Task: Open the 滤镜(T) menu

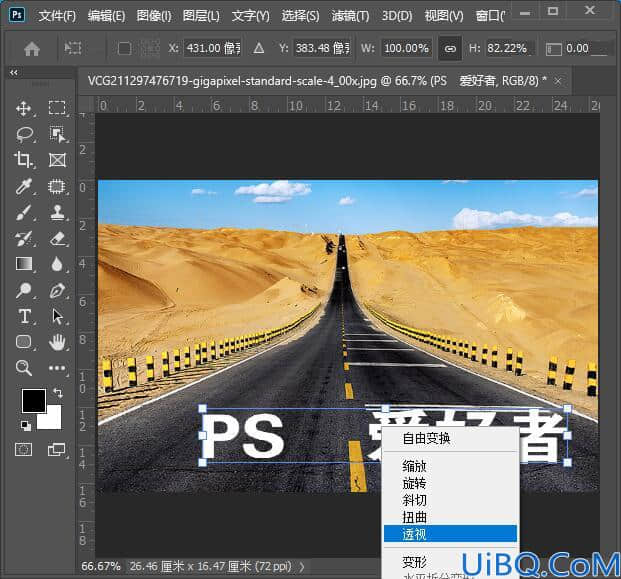Action: (x=350, y=16)
